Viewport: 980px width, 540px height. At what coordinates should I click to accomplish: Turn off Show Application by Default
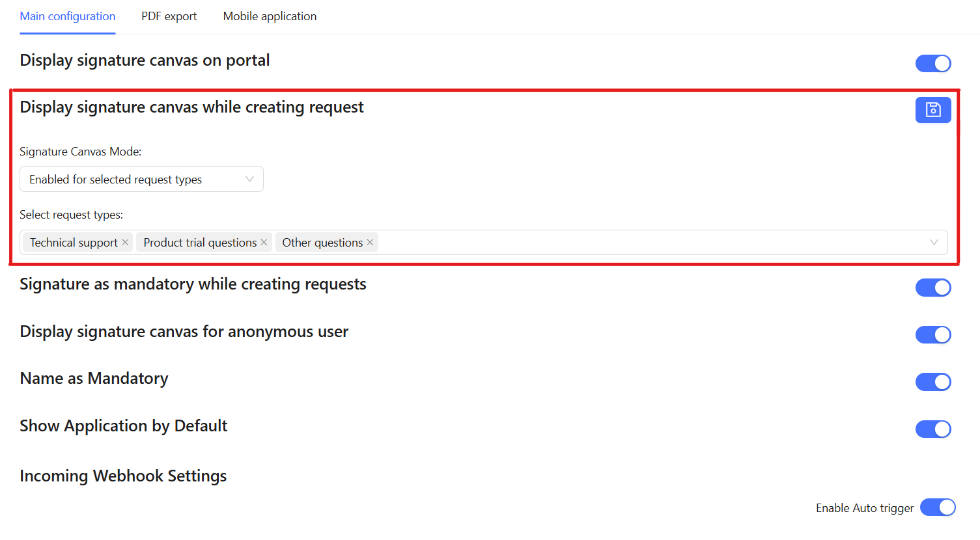[x=932, y=429]
